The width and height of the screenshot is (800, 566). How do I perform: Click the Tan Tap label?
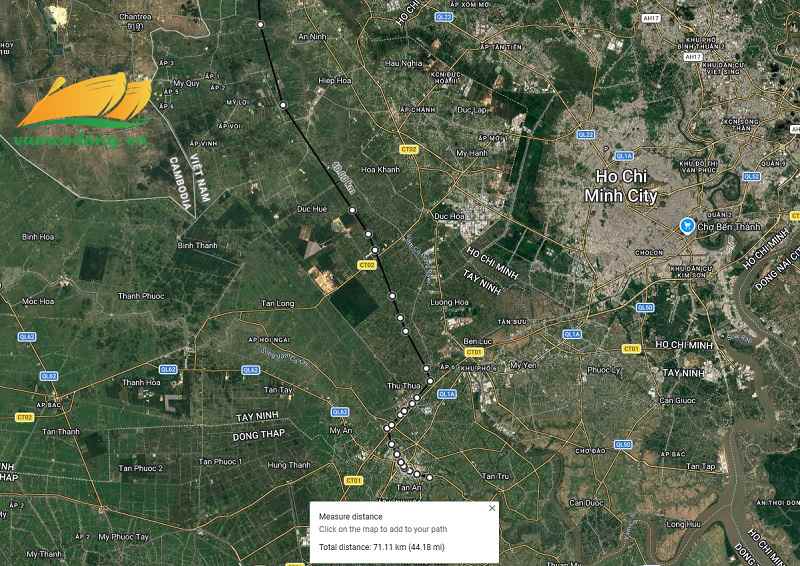pos(701,466)
